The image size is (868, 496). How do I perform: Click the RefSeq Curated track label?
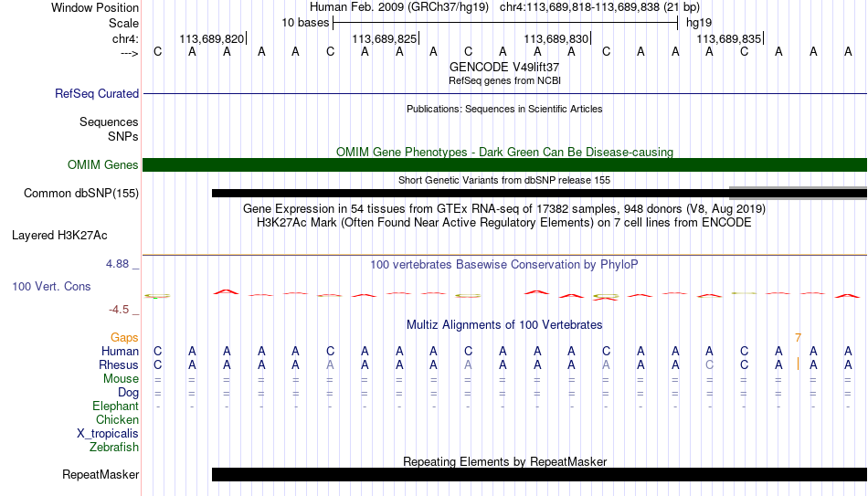point(97,93)
